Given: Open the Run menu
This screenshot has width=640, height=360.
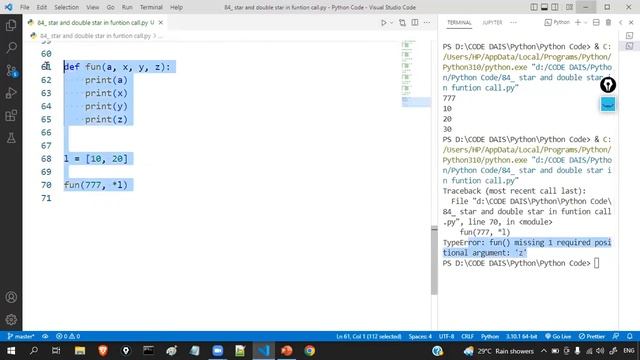Looking at the screenshot, I should 127,7.
